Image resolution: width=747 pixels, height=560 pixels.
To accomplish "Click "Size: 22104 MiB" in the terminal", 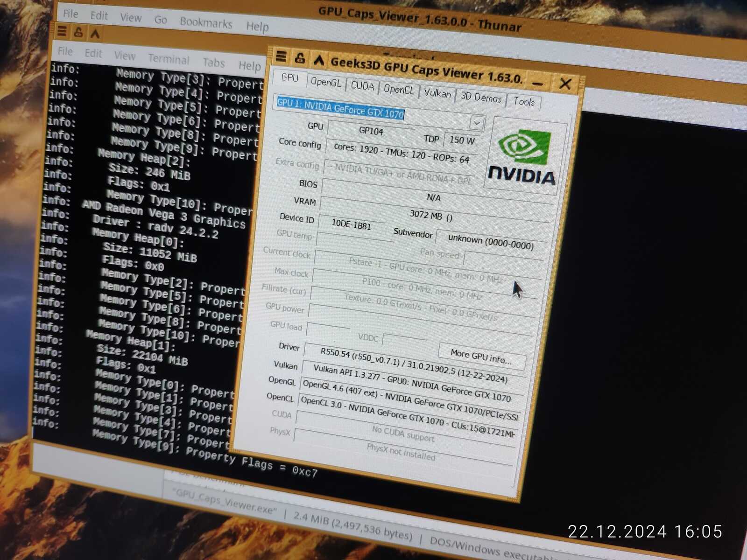I will pyautogui.click(x=142, y=355).
